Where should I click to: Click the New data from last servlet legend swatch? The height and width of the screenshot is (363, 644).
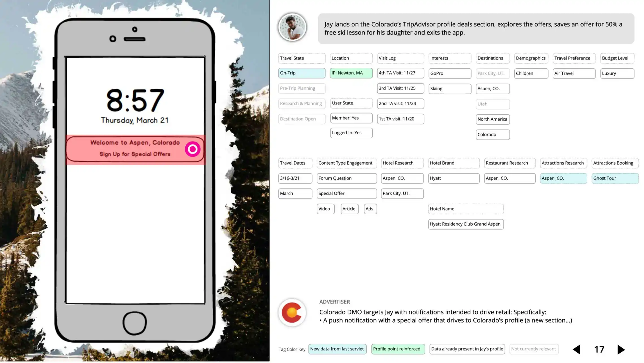pyautogui.click(x=337, y=349)
